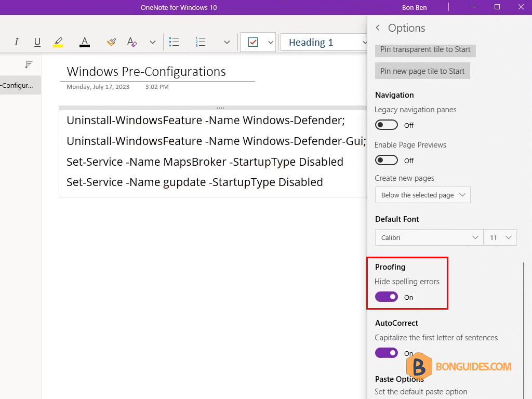
Task: Select the -Configur... page in list
Action: (x=20, y=85)
